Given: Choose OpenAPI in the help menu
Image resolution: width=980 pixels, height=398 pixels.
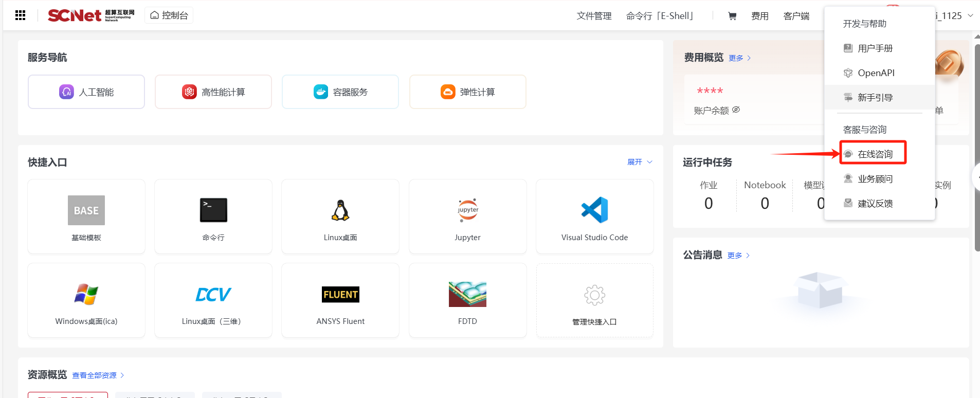Looking at the screenshot, I should point(876,73).
